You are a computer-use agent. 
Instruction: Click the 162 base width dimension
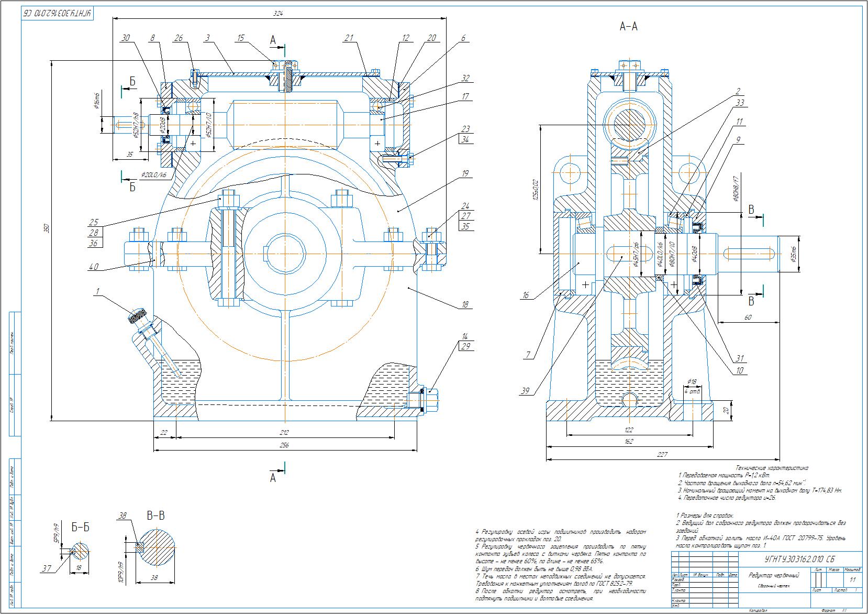pyautogui.click(x=629, y=442)
